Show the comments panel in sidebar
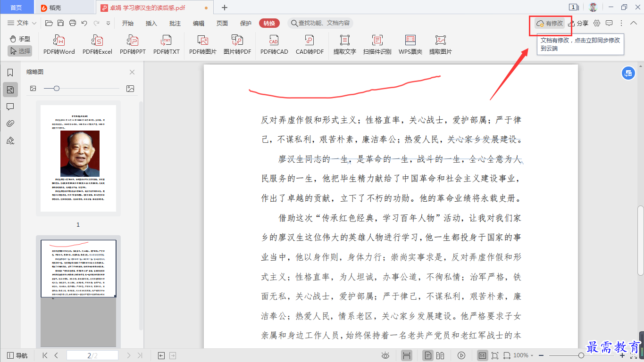Image resolution: width=644 pixels, height=362 pixels. coord(10,107)
